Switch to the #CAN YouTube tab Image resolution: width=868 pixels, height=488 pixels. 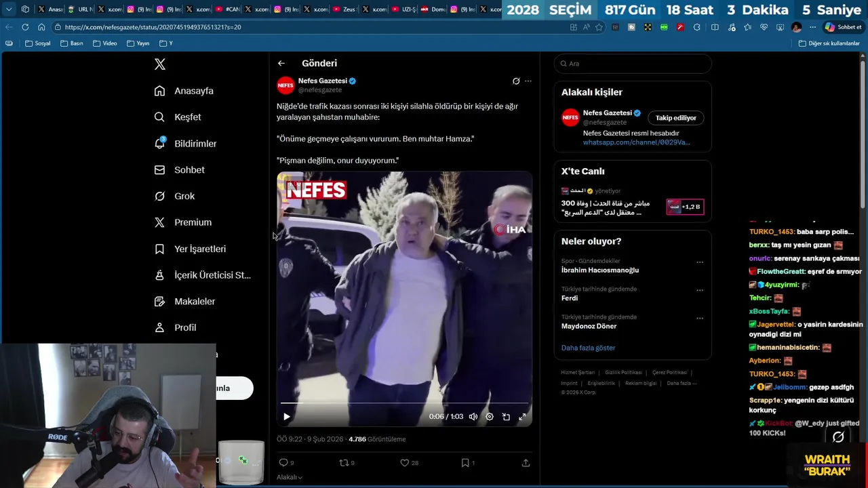point(227,9)
